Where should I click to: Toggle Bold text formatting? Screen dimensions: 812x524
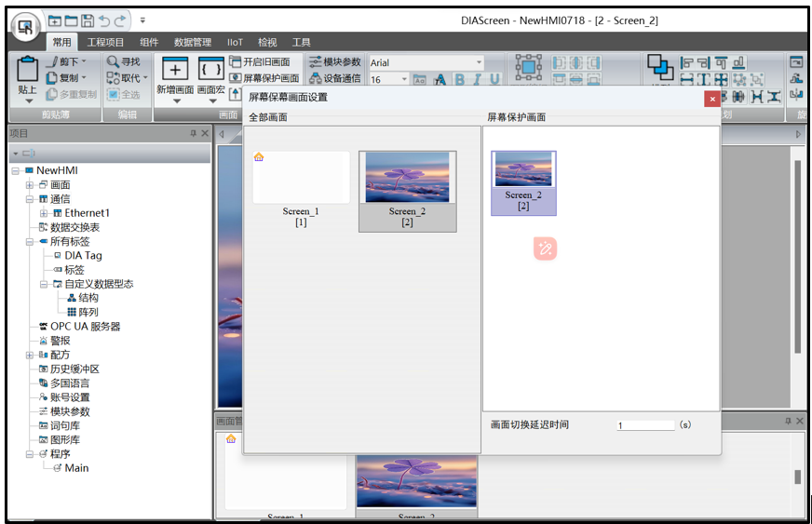click(459, 80)
